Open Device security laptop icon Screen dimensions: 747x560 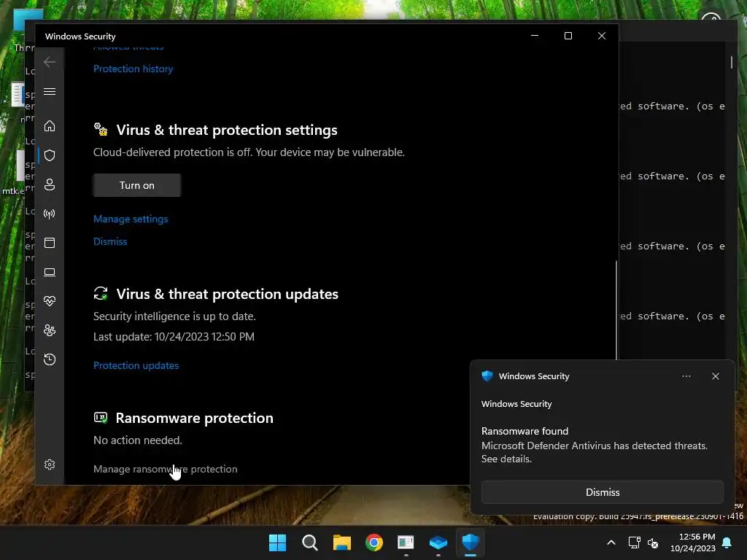(50, 272)
